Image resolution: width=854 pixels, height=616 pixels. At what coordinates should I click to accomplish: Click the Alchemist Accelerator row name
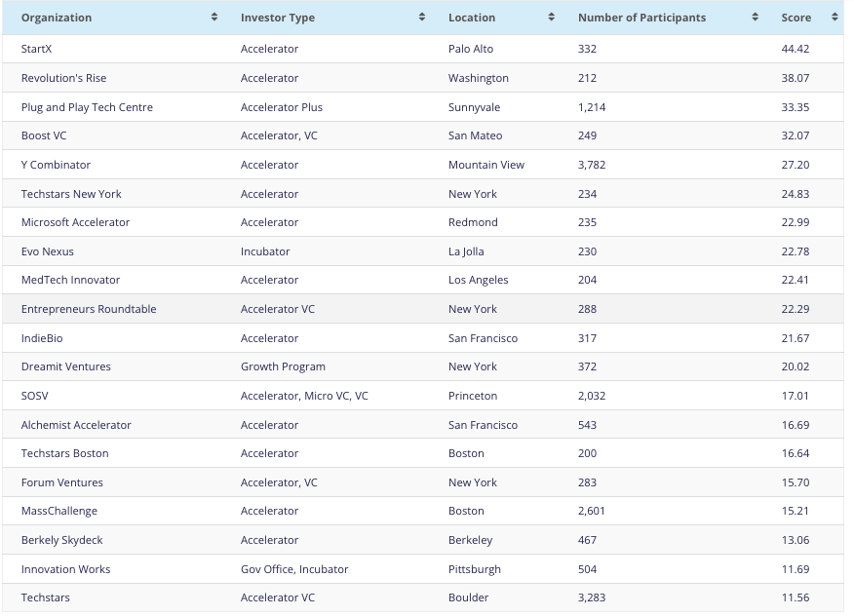[x=76, y=425]
